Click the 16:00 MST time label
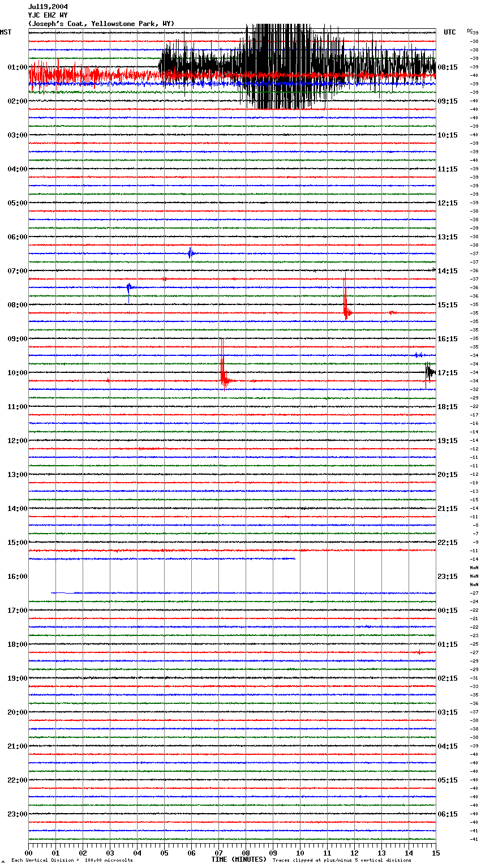The image size is (481, 868). coord(18,577)
